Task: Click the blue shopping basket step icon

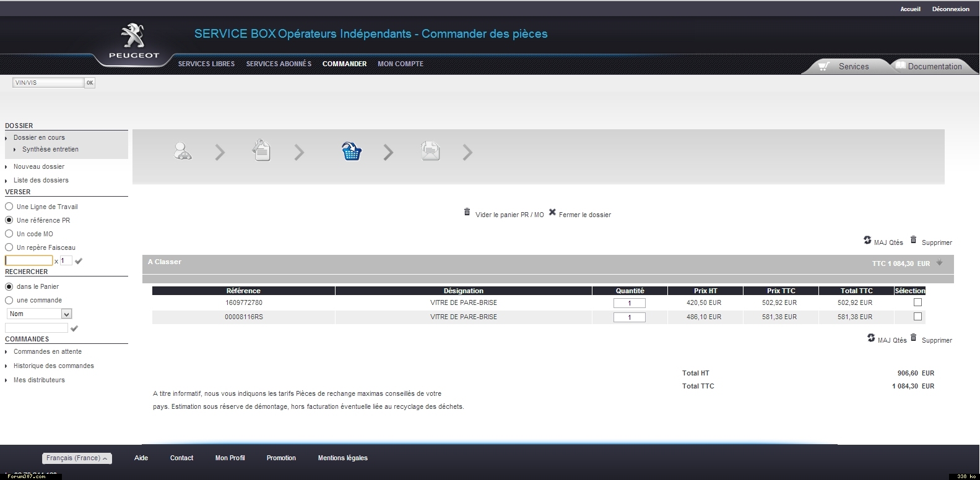Action: pos(351,152)
